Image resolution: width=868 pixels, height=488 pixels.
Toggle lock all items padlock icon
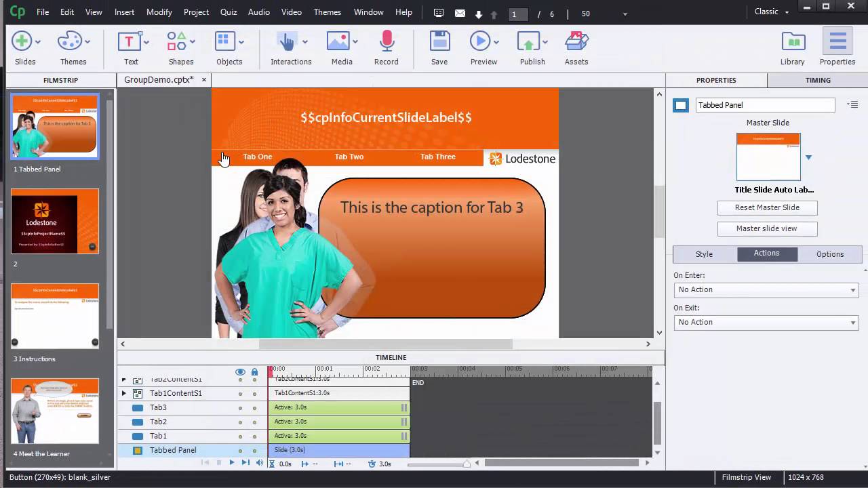(x=254, y=372)
